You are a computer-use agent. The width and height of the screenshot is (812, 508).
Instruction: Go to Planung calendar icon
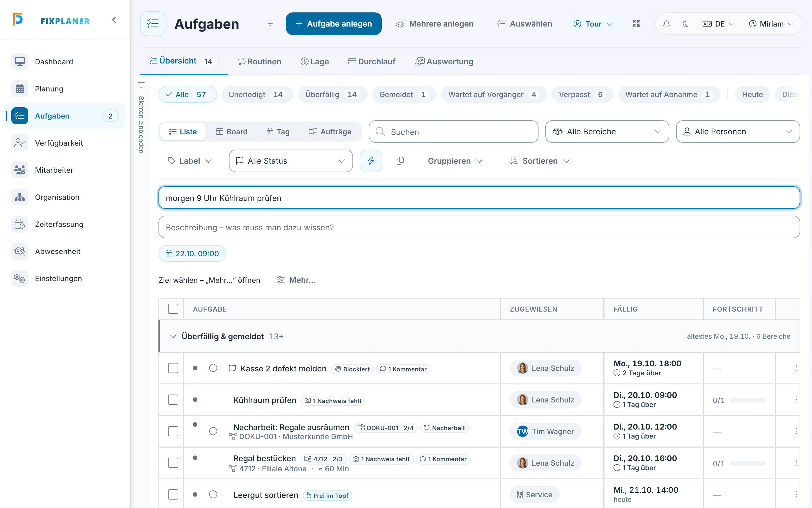[20, 89]
